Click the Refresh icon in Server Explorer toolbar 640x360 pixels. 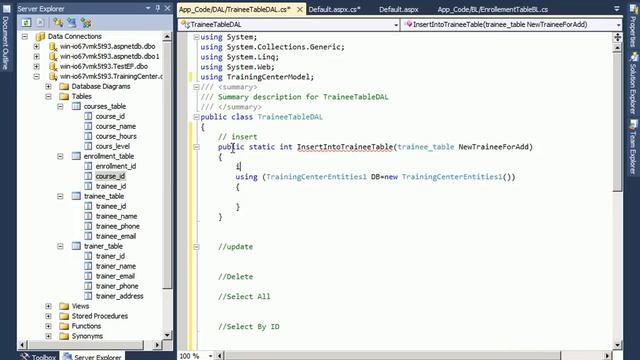coord(26,22)
